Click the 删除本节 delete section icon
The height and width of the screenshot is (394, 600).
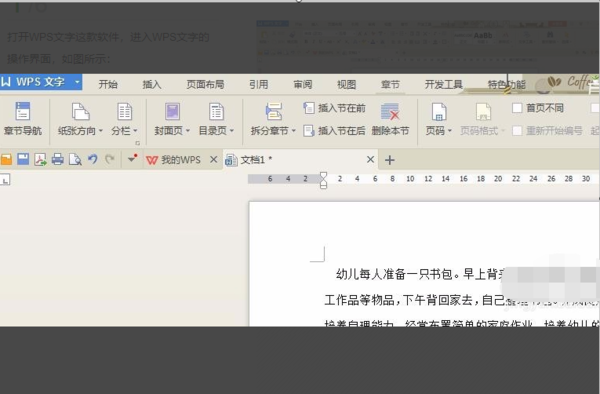pyautogui.click(x=390, y=111)
